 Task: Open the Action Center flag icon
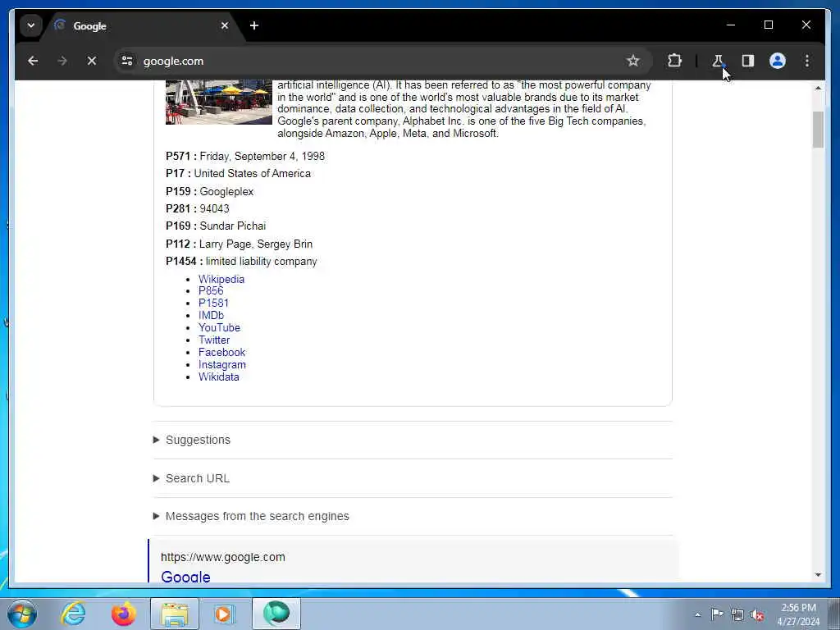coord(717,614)
